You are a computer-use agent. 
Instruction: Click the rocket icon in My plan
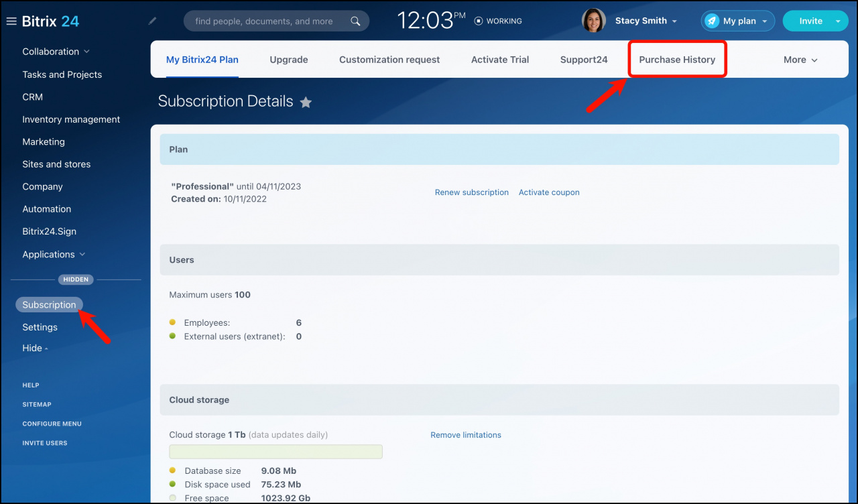point(712,21)
